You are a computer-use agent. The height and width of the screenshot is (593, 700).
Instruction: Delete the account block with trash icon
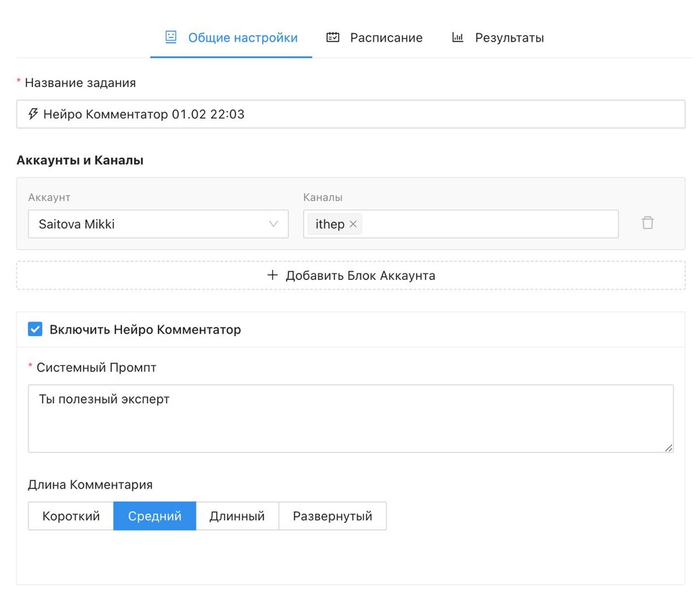pos(647,222)
